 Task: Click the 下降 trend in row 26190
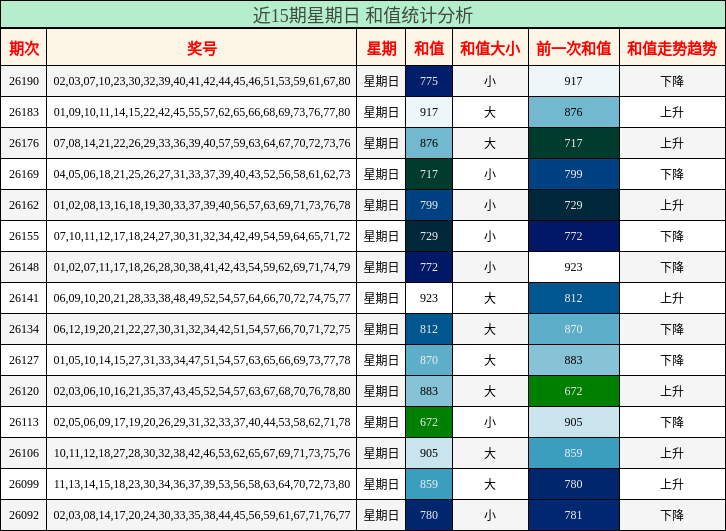coord(672,81)
